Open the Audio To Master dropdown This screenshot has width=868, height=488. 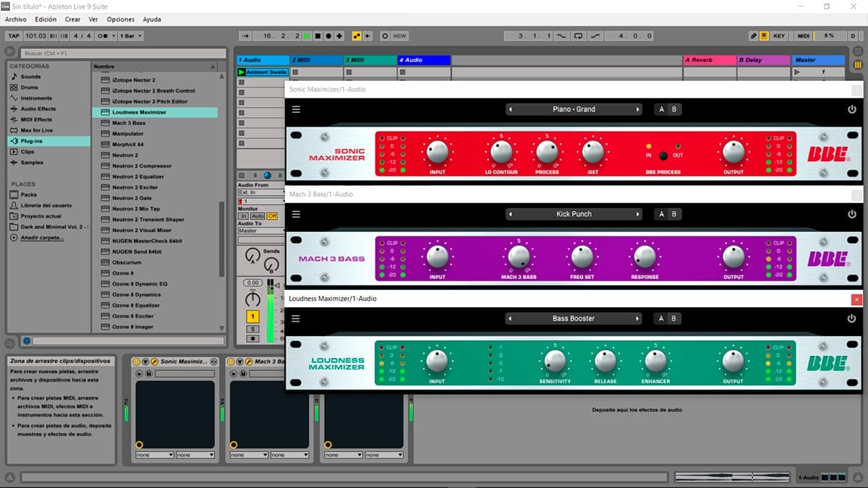click(x=261, y=231)
